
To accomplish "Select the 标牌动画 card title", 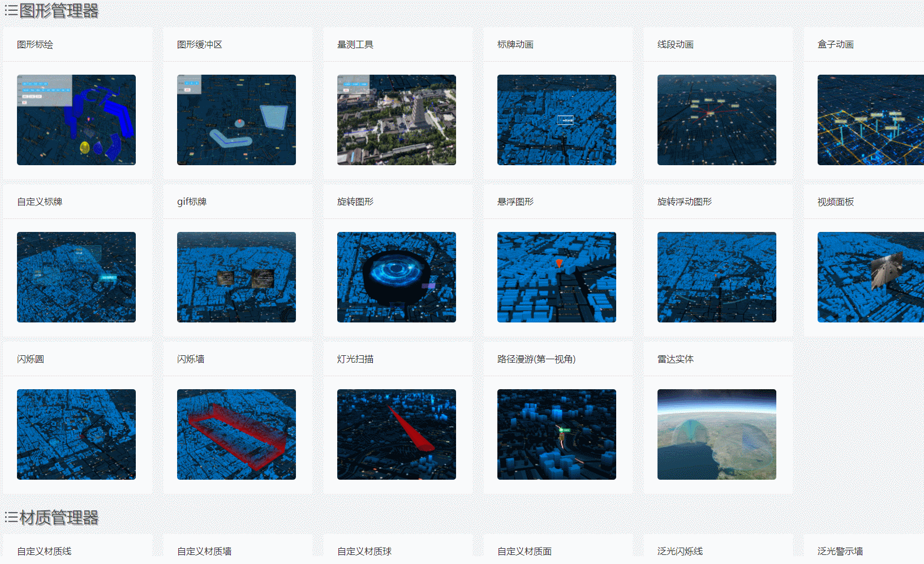I will [515, 45].
